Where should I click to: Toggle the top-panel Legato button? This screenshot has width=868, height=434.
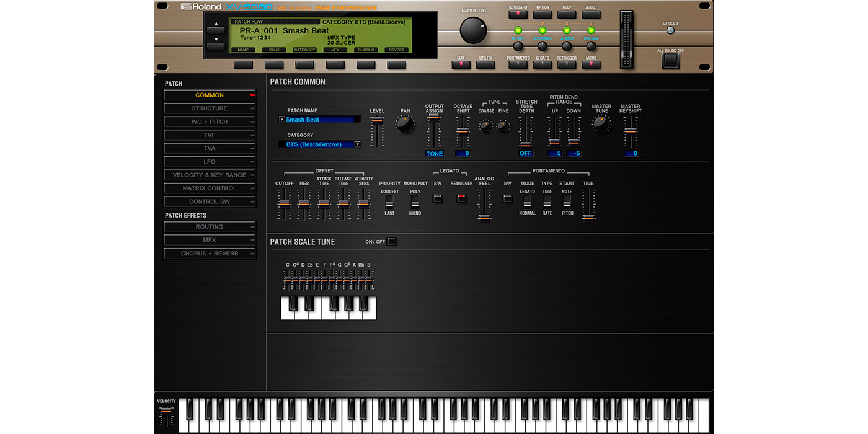[542, 64]
